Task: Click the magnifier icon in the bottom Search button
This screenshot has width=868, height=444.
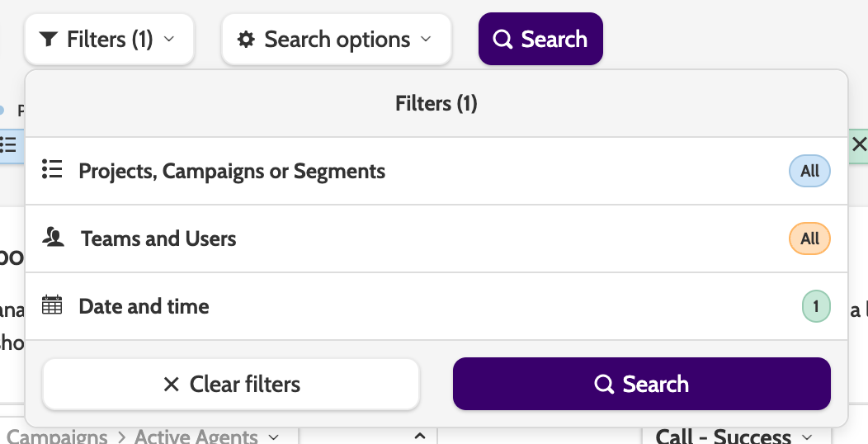Action: 604,385
